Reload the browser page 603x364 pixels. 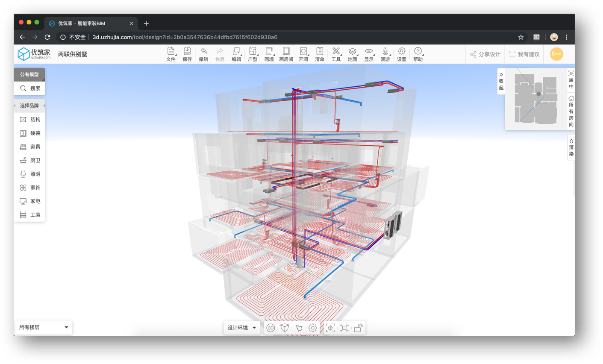(x=47, y=37)
